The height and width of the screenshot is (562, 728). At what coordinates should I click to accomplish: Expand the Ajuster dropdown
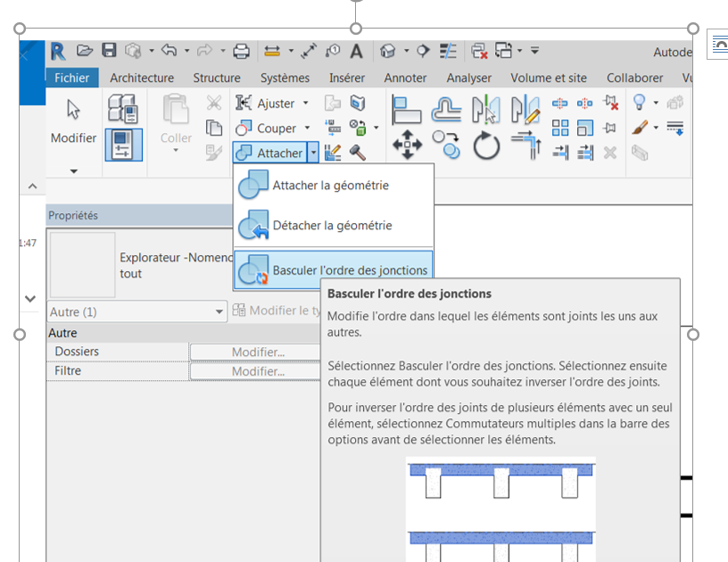[x=306, y=103]
